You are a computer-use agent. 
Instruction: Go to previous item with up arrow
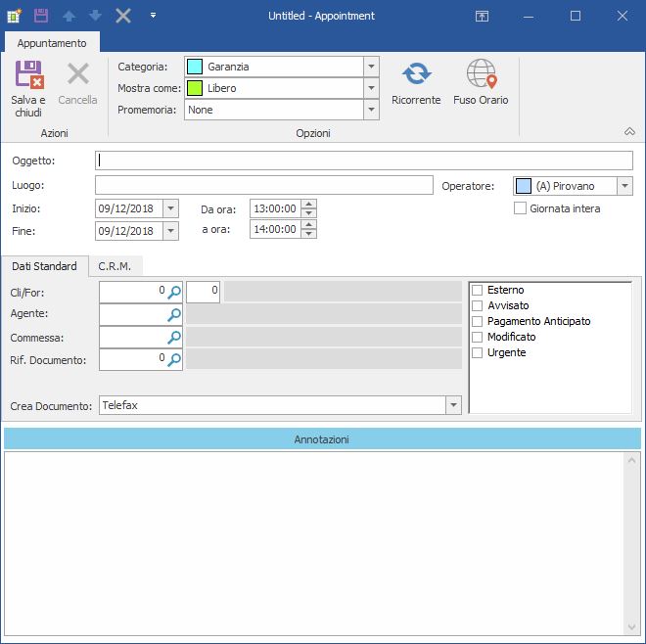click(x=69, y=16)
